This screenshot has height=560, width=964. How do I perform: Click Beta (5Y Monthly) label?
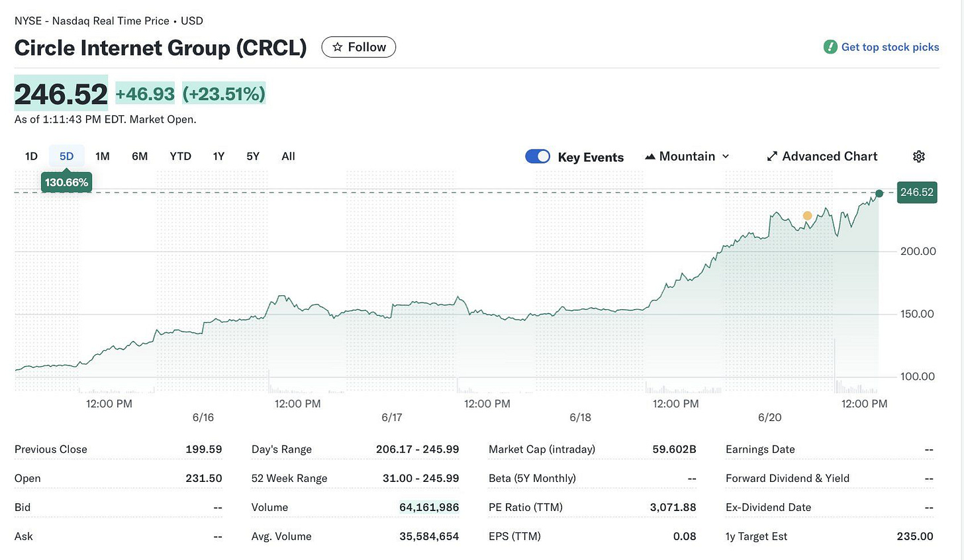[x=532, y=479]
